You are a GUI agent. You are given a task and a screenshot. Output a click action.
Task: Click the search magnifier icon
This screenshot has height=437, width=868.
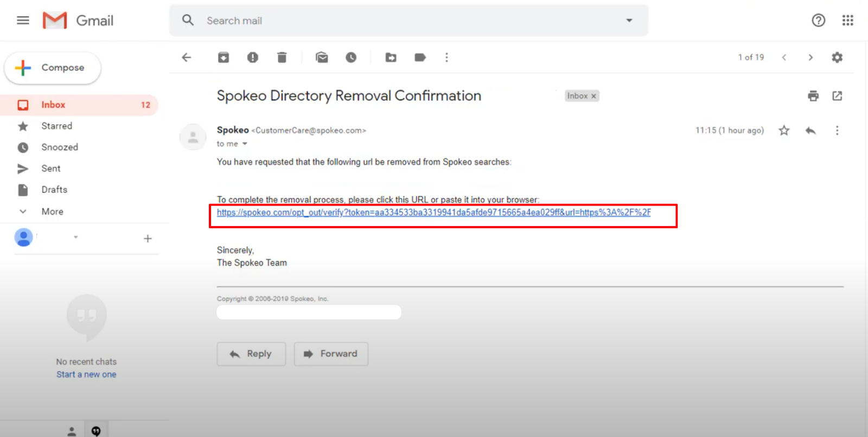point(188,21)
